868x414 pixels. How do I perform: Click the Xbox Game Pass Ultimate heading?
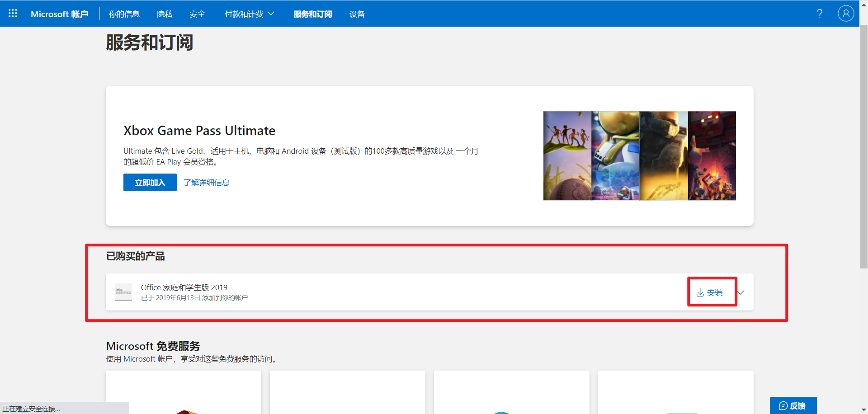click(199, 131)
